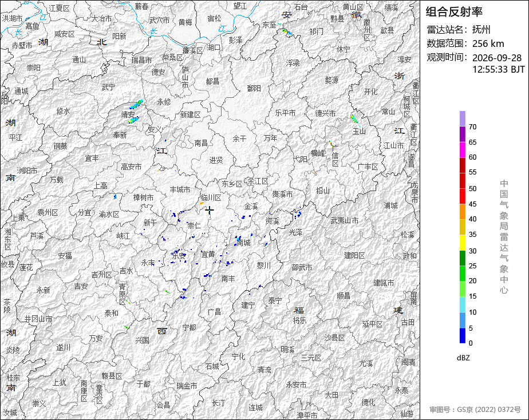Click the legend value 70
Image resolution: width=529 pixels, height=420 pixels.
[x=473, y=127]
